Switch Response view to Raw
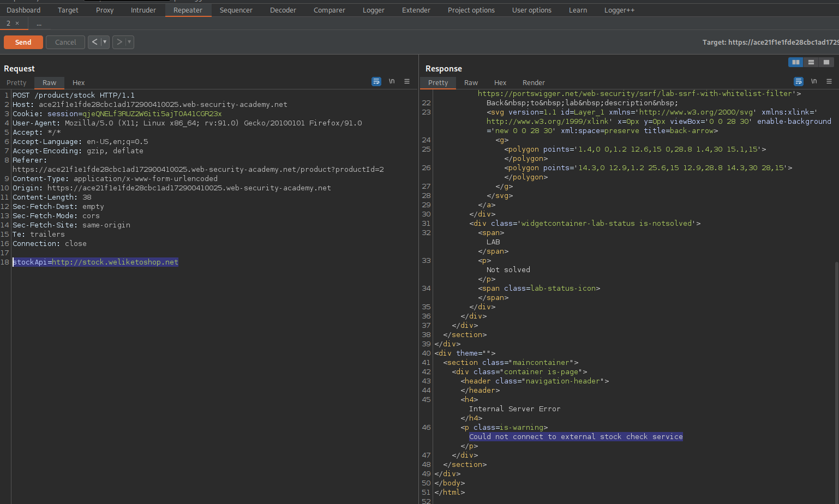 (471, 83)
